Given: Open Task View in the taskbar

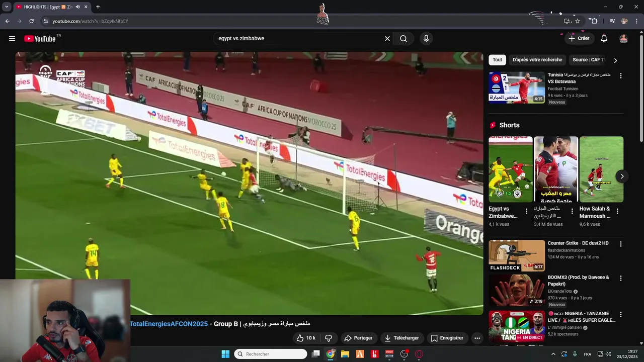Looking at the screenshot, I should [315, 354].
